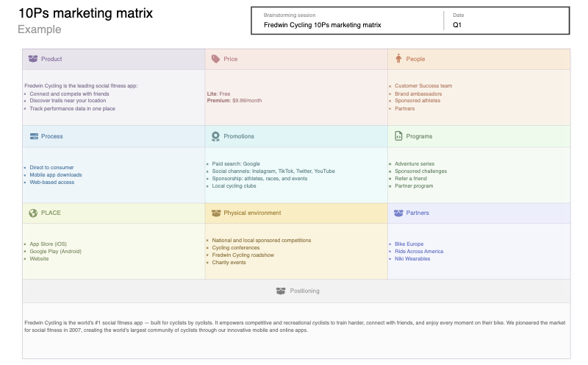Image resolution: width=588 pixels, height=365 pixels.
Task: Click the Product section box icon
Action: pos(33,59)
